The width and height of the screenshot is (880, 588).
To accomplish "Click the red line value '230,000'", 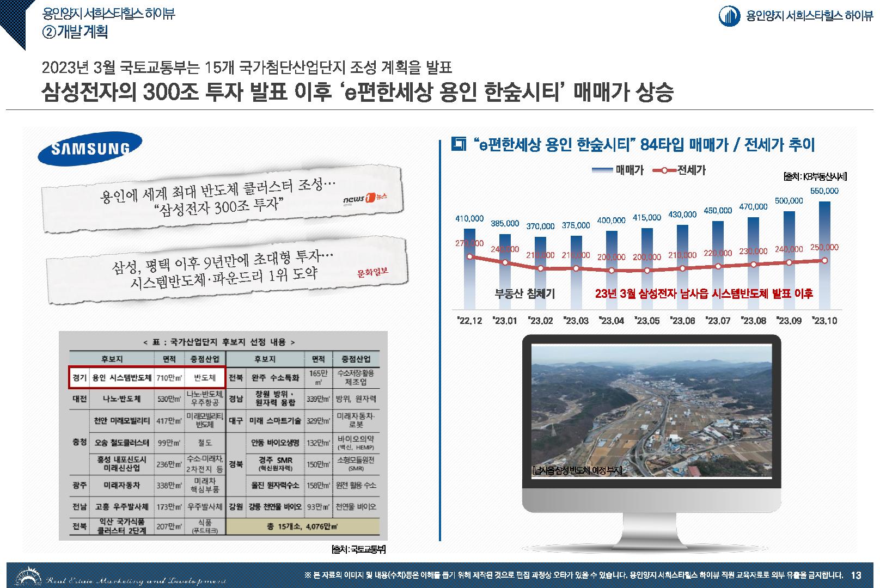I will click(x=754, y=252).
